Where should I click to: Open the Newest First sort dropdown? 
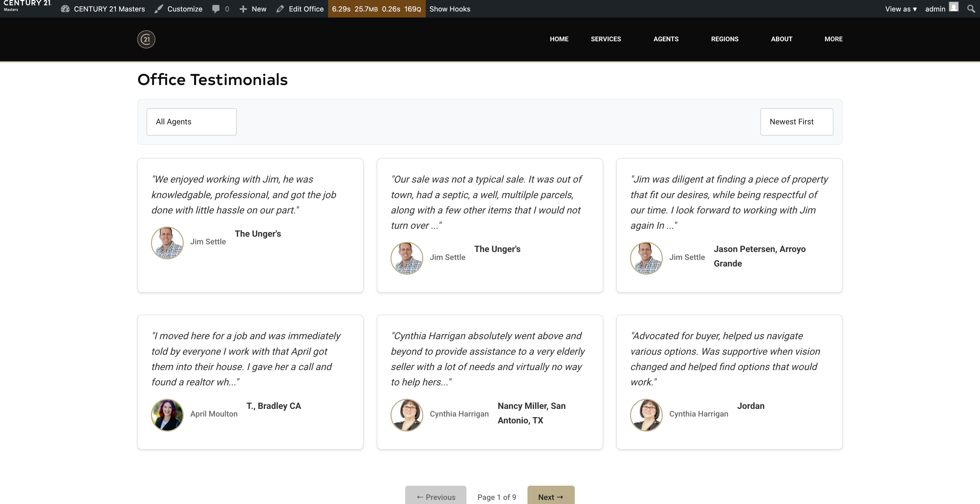[797, 122]
